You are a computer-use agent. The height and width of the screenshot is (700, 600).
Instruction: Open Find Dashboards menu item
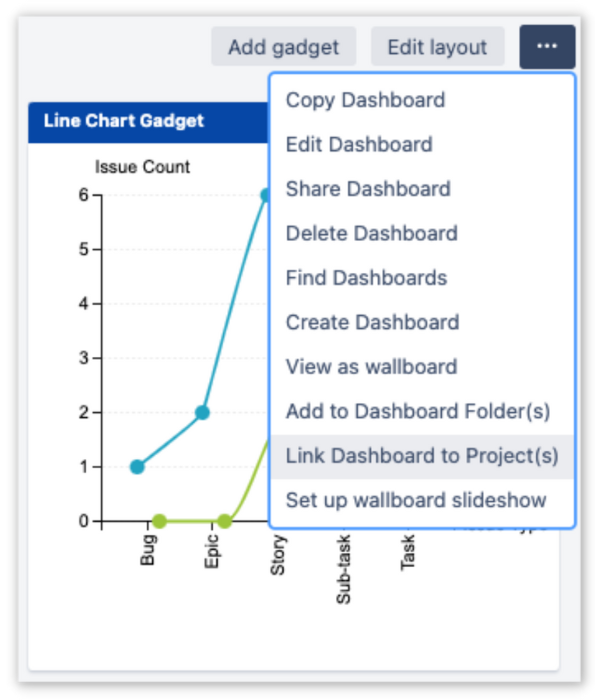tap(366, 278)
